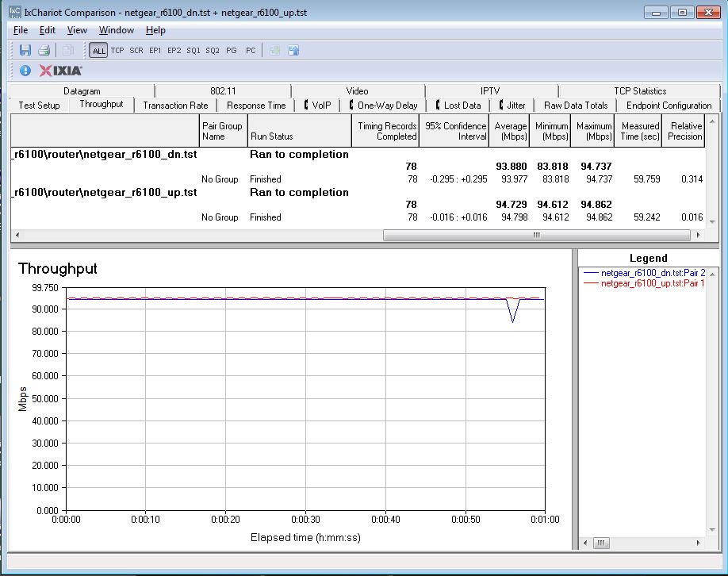Viewport: 728px width, 576px height.
Task: Switch to the 802.11 tab
Action: 223,91
